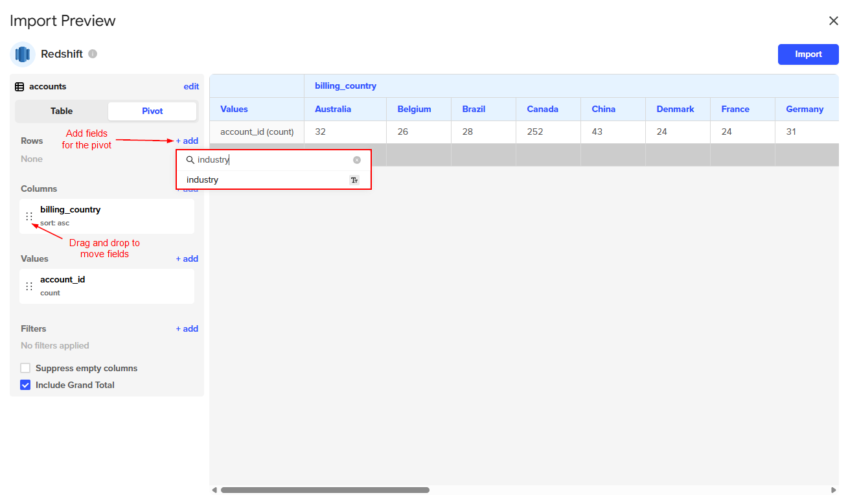This screenshot has width=848, height=504.
Task: Click the horizontal scrollbar thumb
Action: [325, 490]
